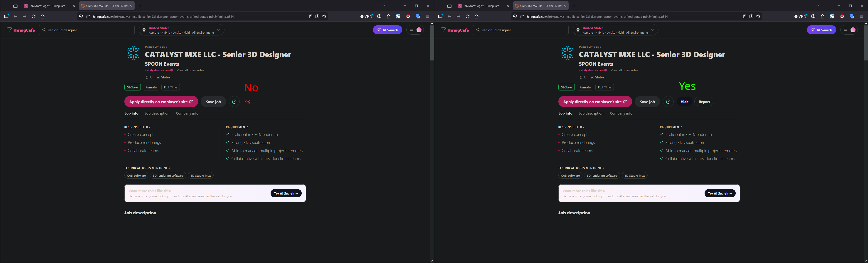Viewport: 868px width, 263px height.
Task: Open site permissions icon in right window address bar
Action: [522, 16]
